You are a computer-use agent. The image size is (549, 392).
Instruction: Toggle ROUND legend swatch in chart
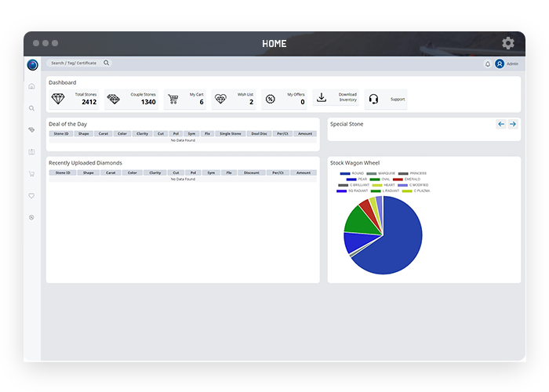pos(345,173)
